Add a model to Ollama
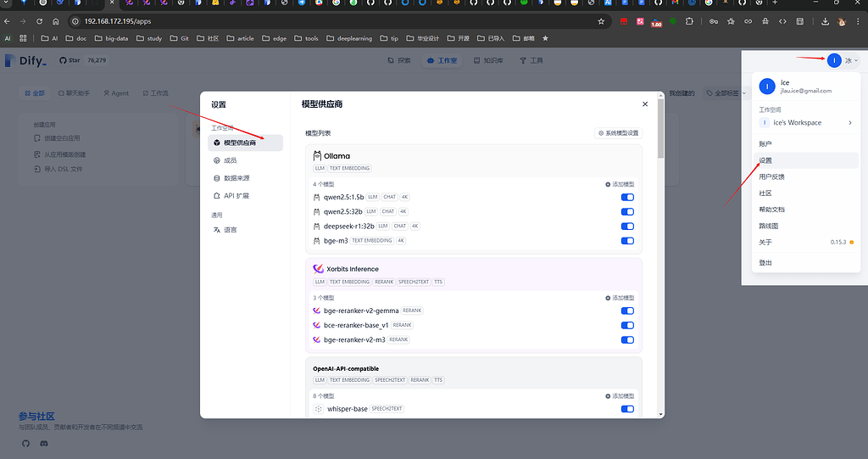This screenshot has width=868, height=459. point(620,184)
